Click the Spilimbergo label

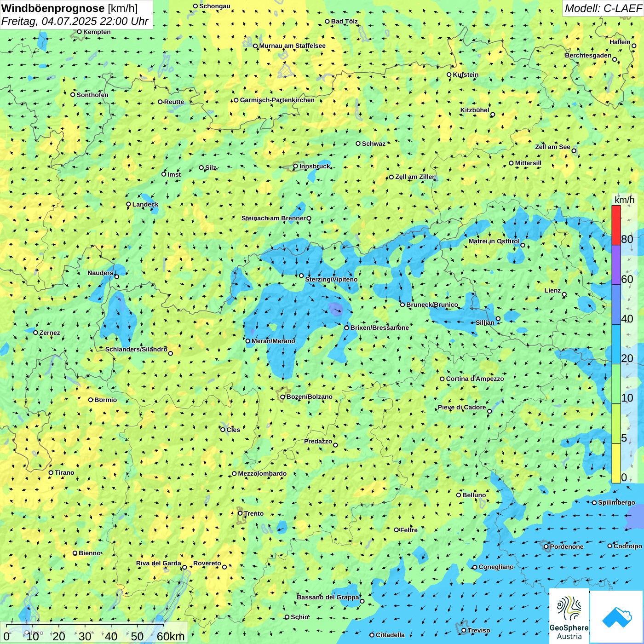click(x=616, y=502)
